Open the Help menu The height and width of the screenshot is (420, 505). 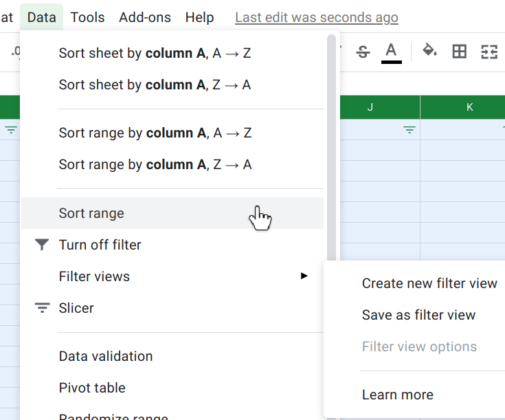199,17
